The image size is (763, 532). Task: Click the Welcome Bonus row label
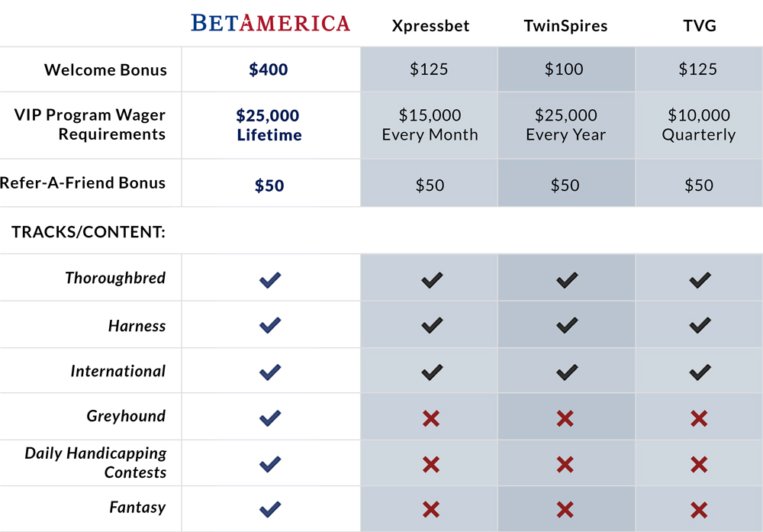105,69
